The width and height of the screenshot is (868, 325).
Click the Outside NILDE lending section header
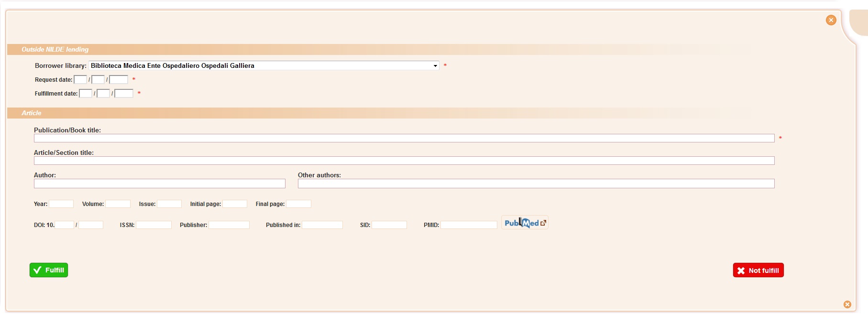pos(55,49)
